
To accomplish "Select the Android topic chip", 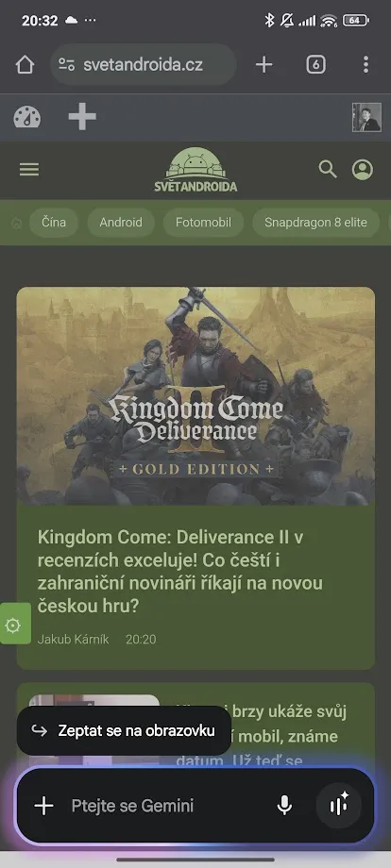I will [121, 223].
